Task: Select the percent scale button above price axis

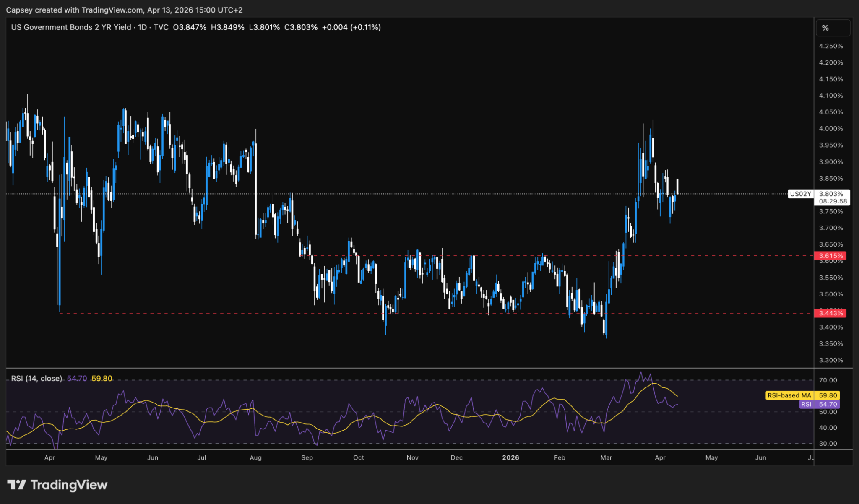Action: click(833, 28)
